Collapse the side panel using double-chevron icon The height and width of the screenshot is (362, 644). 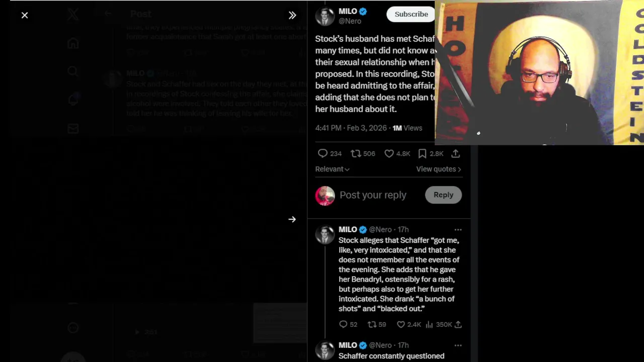292,15
